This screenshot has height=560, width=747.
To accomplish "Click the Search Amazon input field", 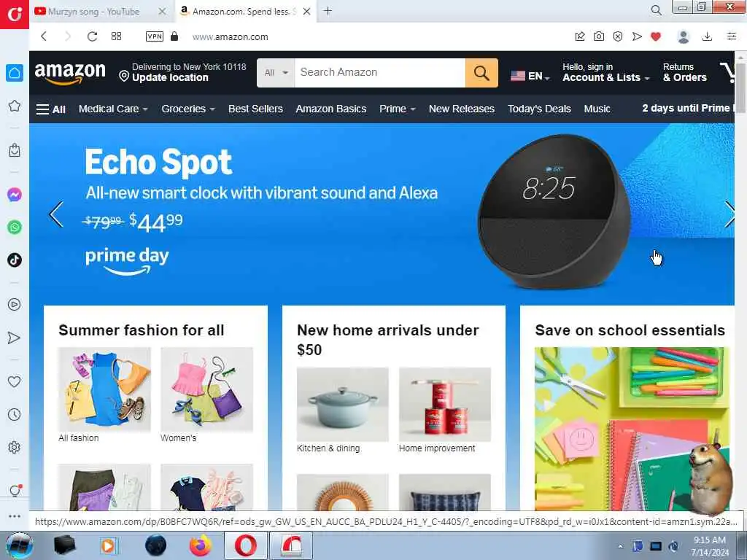I will coord(379,73).
